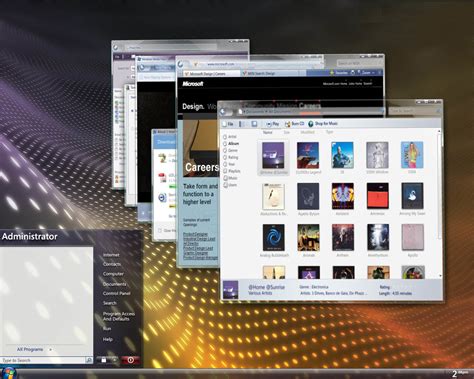Click the back arrow in music library window

click(x=223, y=111)
